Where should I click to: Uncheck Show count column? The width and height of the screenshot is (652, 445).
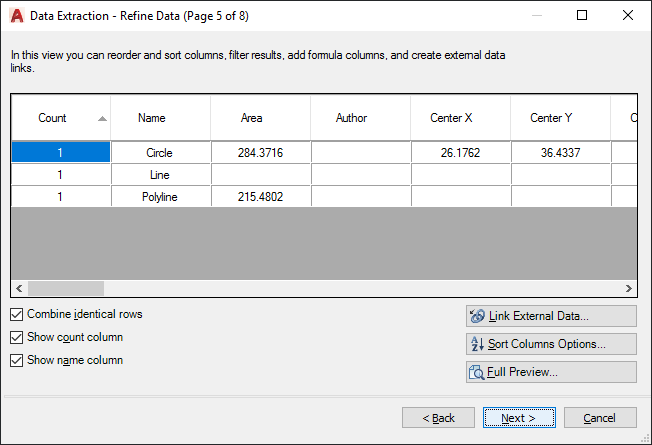pyautogui.click(x=16, y=337)
